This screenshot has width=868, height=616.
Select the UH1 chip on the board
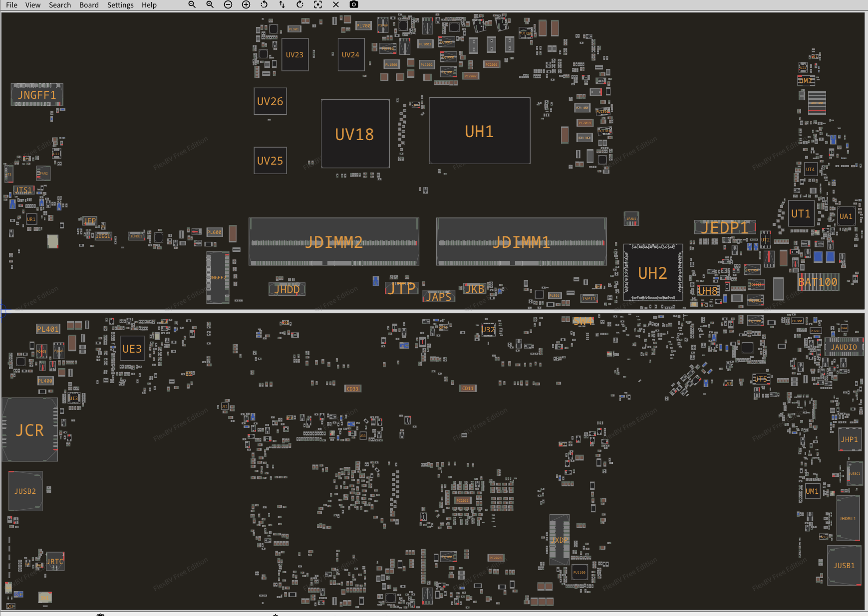click(x=479, y=131)
